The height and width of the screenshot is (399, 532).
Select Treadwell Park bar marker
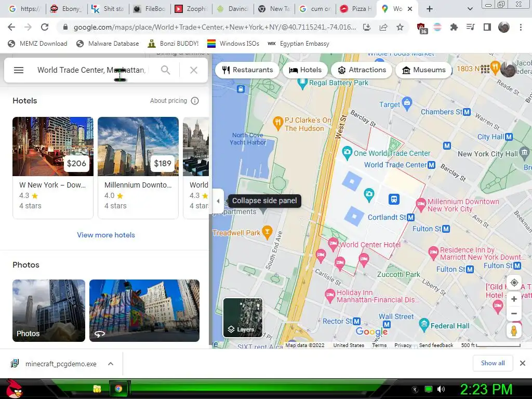[x=268, y=232]
